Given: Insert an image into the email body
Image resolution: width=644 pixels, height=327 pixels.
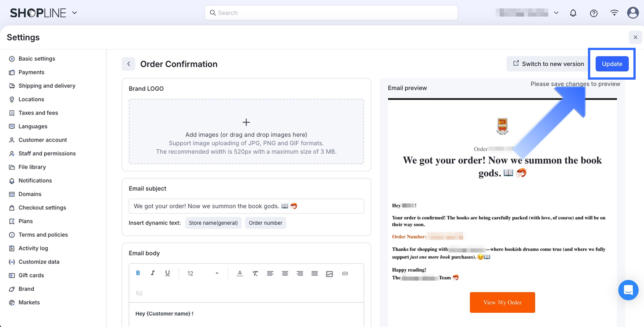Looking at the screenshot, I should (x=330, y=274).
